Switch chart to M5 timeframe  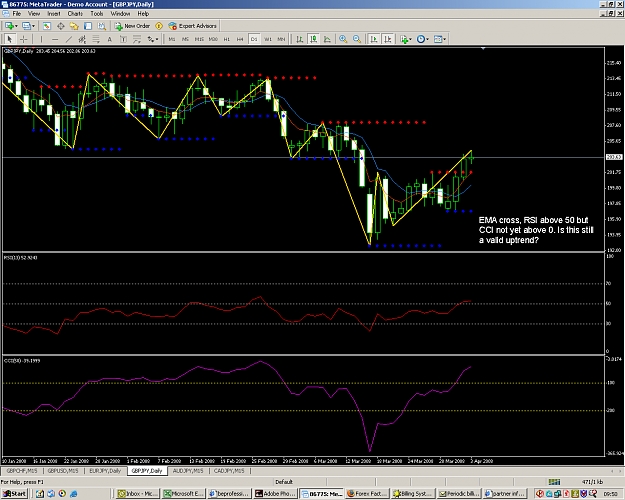[185, 39]
